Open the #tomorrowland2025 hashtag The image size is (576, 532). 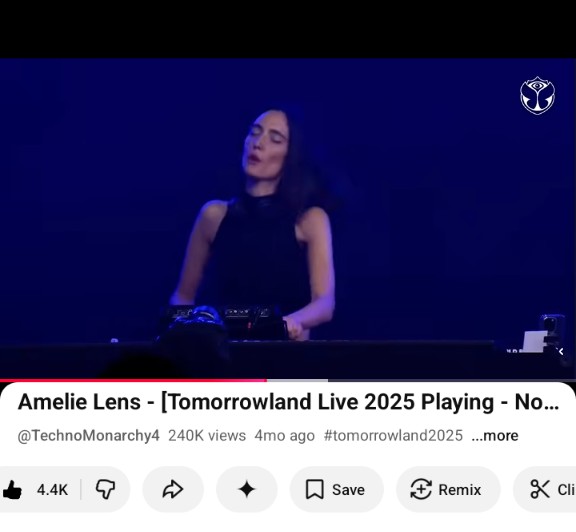tap(393, 436)
